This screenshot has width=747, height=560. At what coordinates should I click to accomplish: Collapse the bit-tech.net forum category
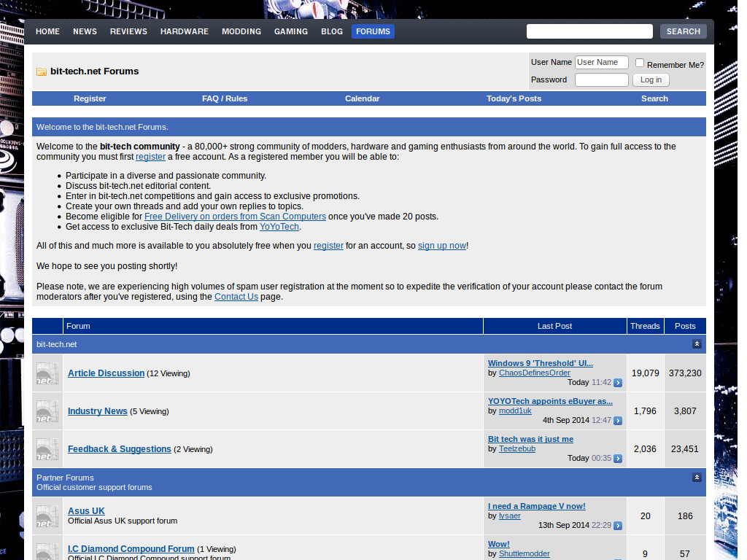pos(697,344)
